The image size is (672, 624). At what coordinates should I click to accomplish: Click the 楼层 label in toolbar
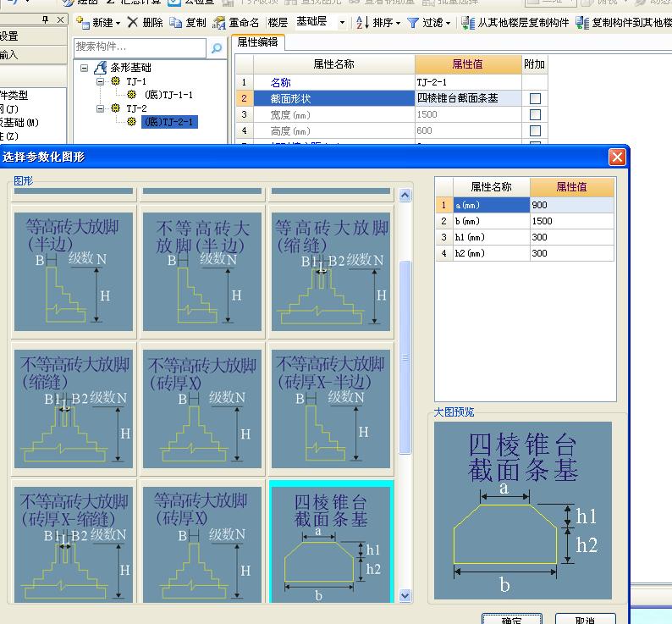point(278,23)
